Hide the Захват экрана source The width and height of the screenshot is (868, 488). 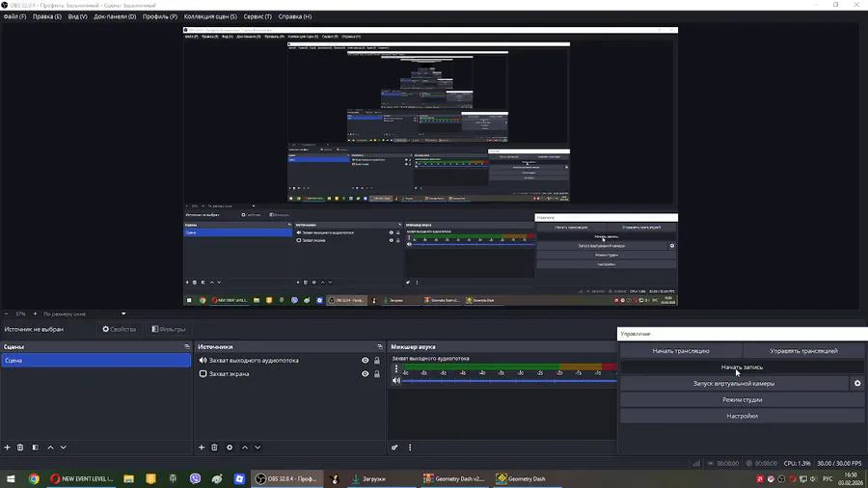click(366, 374)
